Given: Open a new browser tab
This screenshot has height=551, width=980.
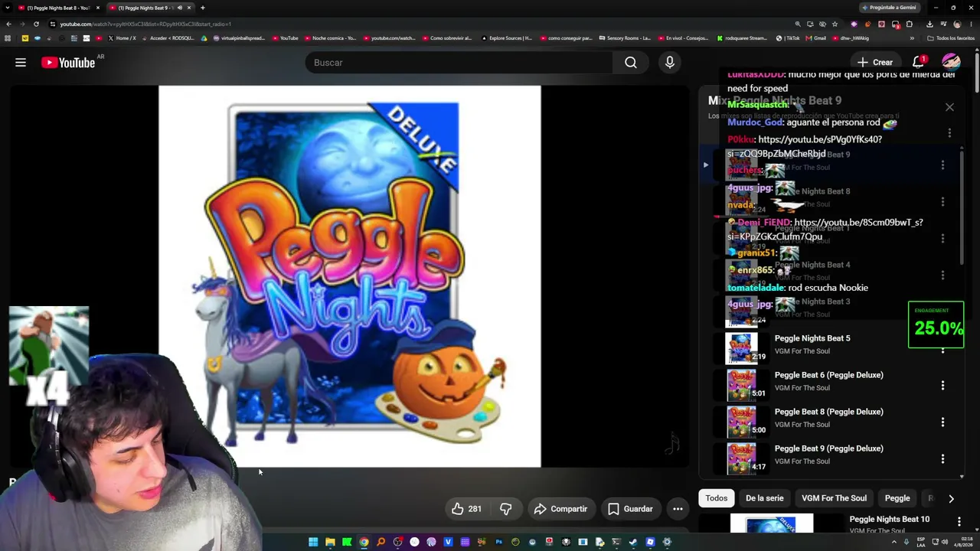Looking at the screenshot, I should (202, 8).
